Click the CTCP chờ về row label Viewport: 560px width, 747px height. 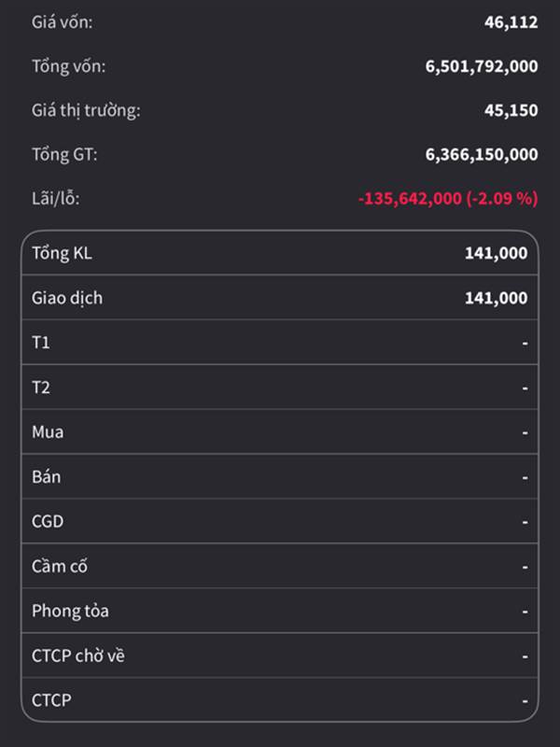click(x=78, y=655)
